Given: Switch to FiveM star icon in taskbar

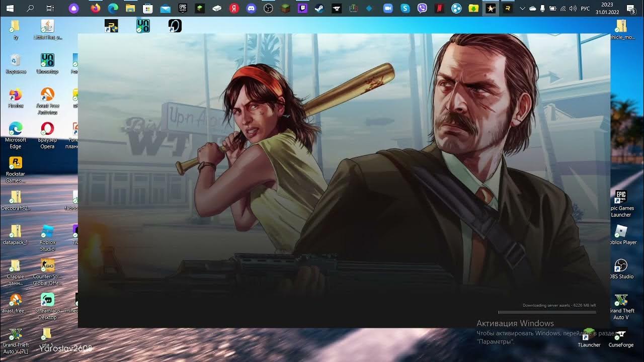Looking at the screenshot, I should tap(490, 8).
